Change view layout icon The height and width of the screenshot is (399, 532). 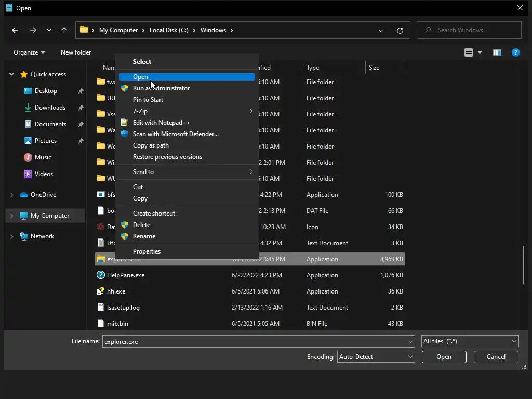469,52
